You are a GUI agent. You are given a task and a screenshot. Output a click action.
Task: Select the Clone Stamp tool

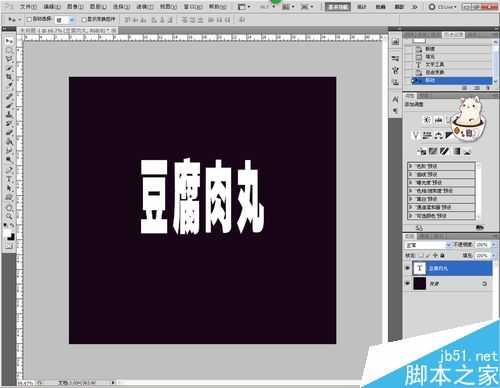tap(9, 115)
